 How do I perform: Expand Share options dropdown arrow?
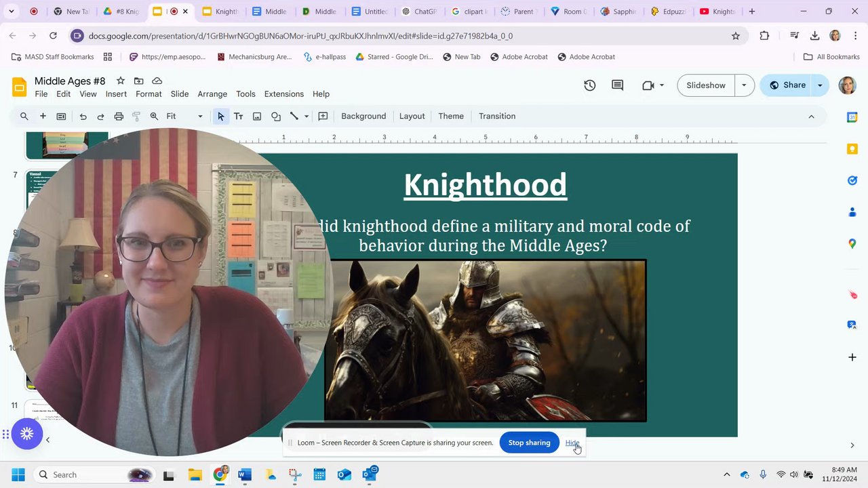(820, 85)
